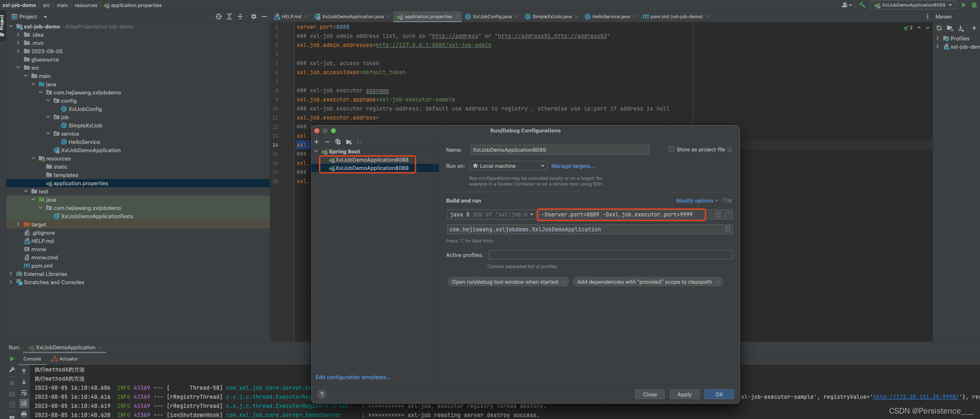Click the Close button in dialog
Image resolution: width=980 pixels, height=419 pixels.
649,394
